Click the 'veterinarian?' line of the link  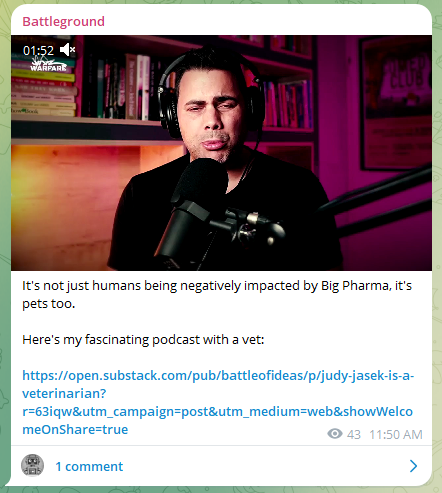coord(64,394)
